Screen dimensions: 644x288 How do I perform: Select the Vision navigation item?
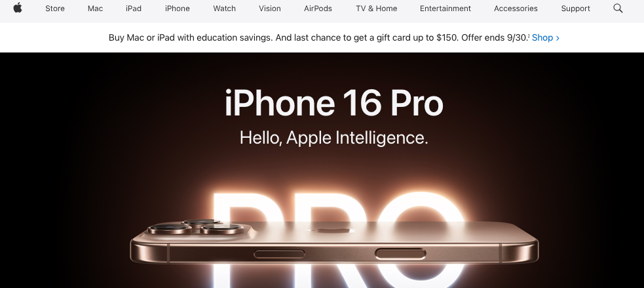(270, 9)
